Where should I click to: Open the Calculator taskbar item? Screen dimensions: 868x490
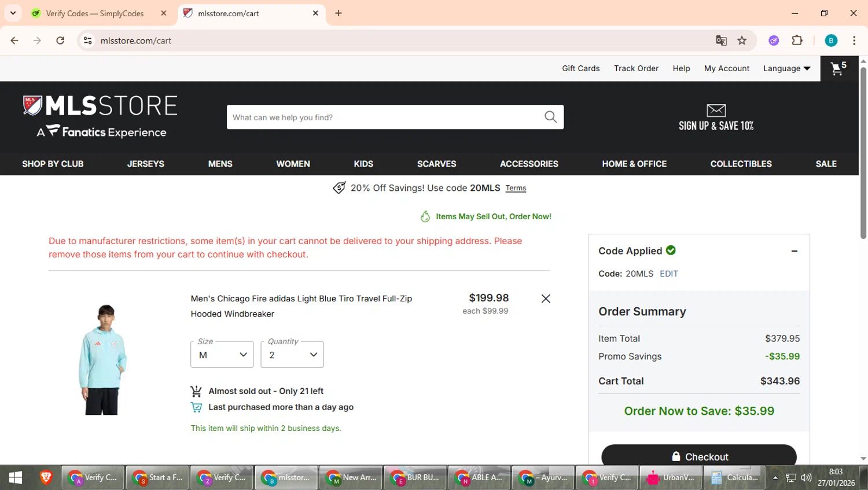click(x=734, y=478)
